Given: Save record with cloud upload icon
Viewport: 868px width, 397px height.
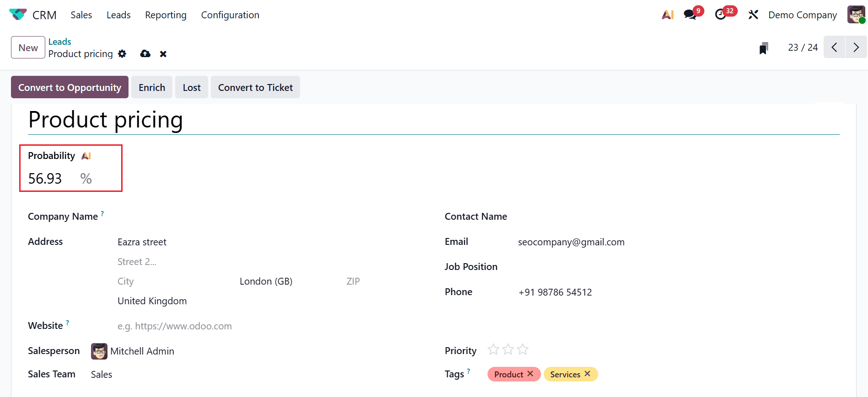Looking at the screenshot, I should (145, 54).
